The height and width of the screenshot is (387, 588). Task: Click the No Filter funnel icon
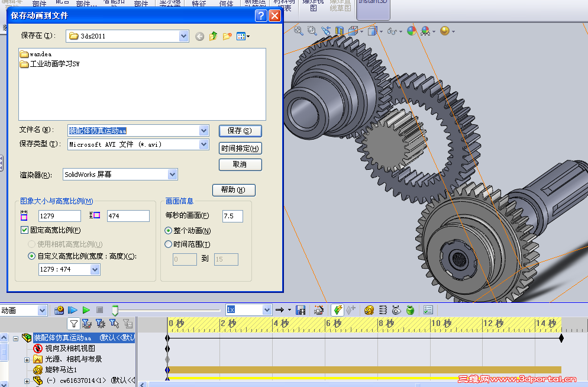click(73, 324)
